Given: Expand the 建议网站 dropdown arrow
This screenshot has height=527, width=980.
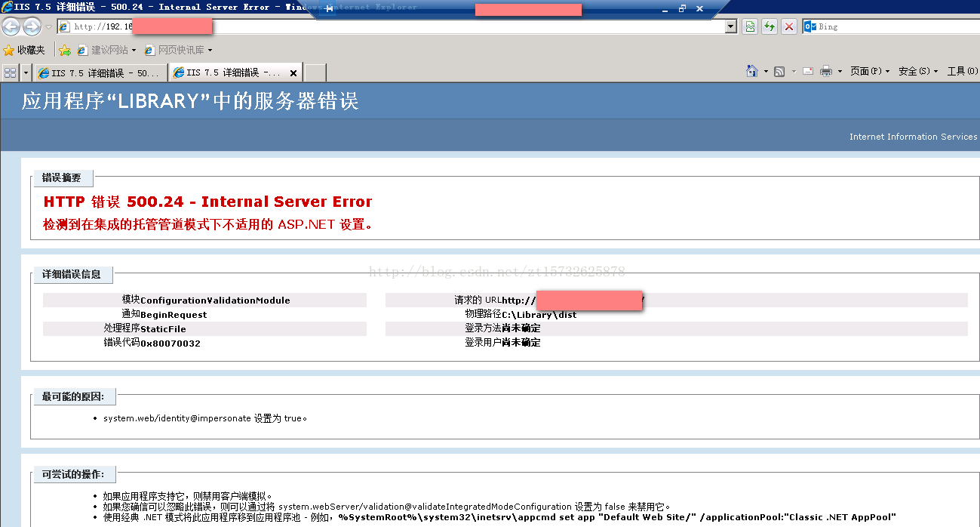Looking at the screenshot, I should (134, 50).
